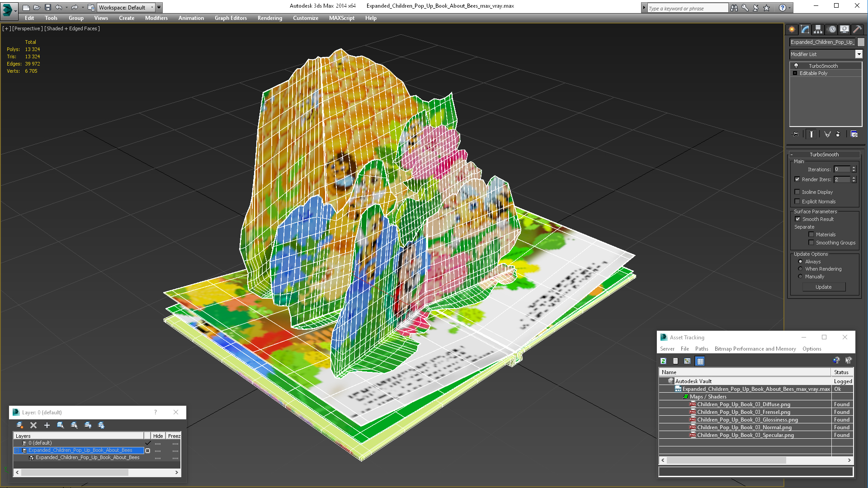868x488 pixels.
Task: Click the Undo arrow icon
Action: 59,7
